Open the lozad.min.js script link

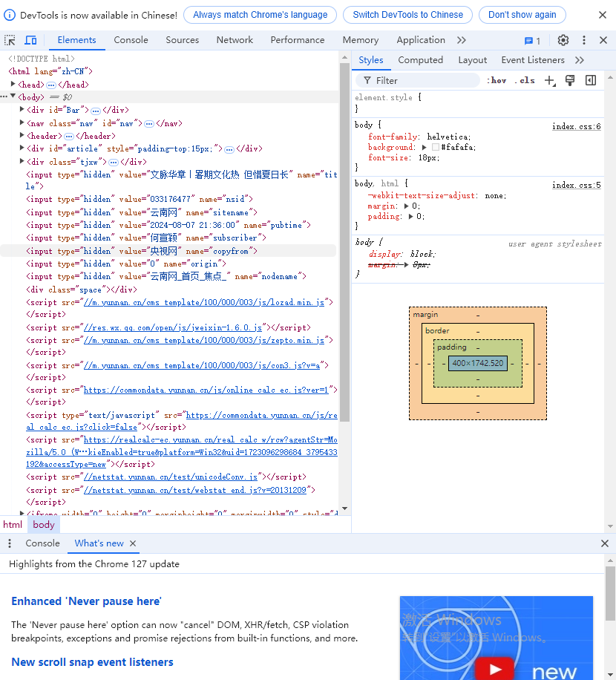coord(204,302)
